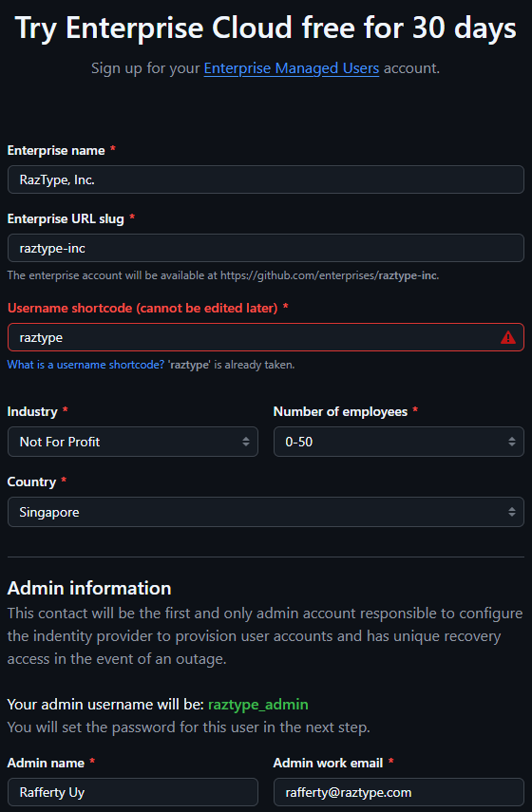
Task: Click the 'You will set the password' note
Action: [x=188, y=727]
